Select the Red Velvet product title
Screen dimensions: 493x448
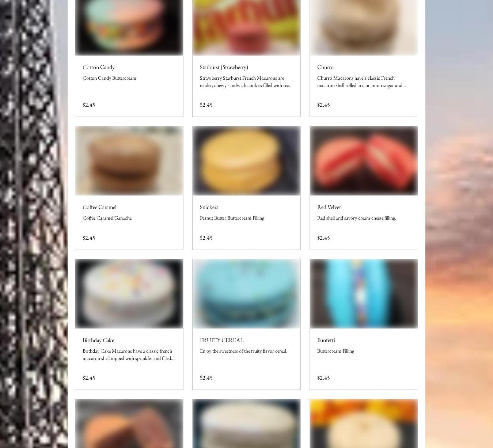[x=329, y=207]
